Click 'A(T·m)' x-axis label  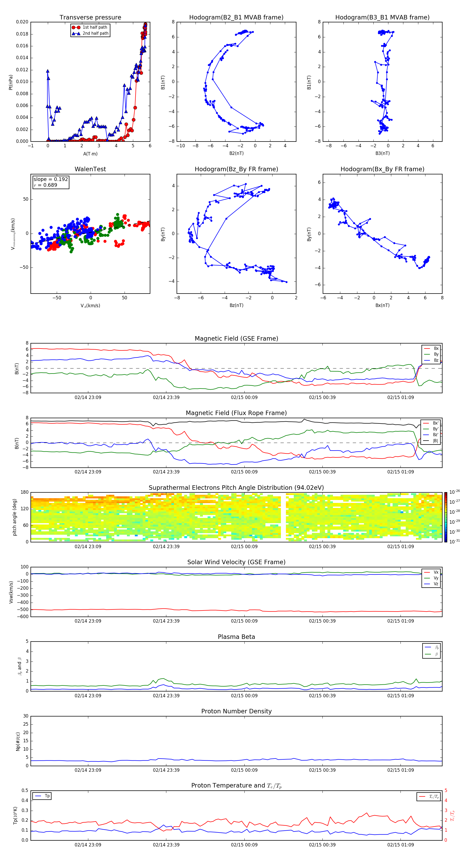click(x=90, y=154)
